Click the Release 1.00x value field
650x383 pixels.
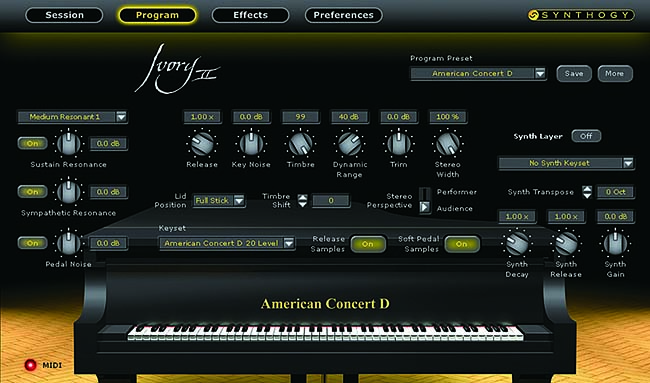[x=202, y=117]
